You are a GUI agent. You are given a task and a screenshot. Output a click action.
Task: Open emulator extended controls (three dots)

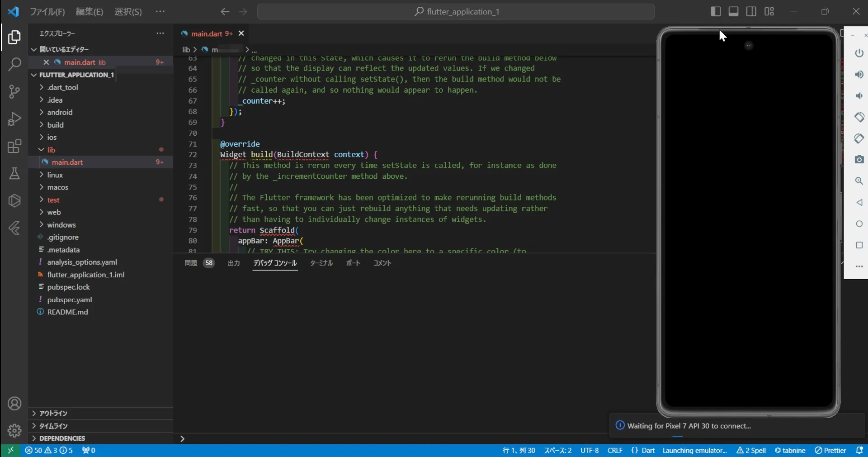point(859,267)
